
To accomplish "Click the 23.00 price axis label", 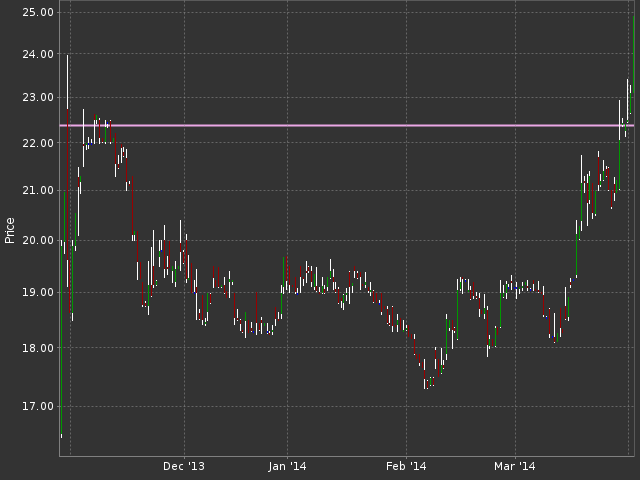I will [x=38, y=98].
